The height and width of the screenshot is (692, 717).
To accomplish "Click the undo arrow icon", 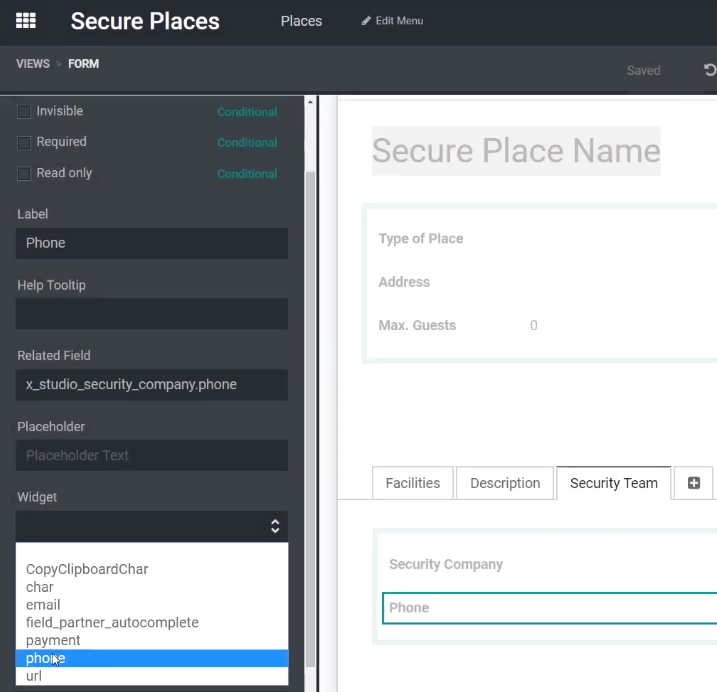I will (x=710, y=70).
